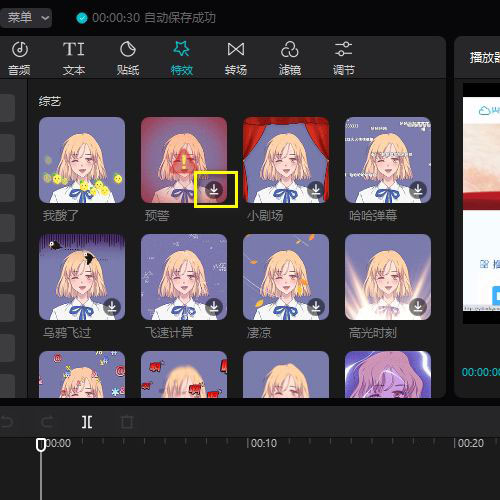Download the 飞速计算 effect
500x500 pixels.
click(x=214, y=307)
